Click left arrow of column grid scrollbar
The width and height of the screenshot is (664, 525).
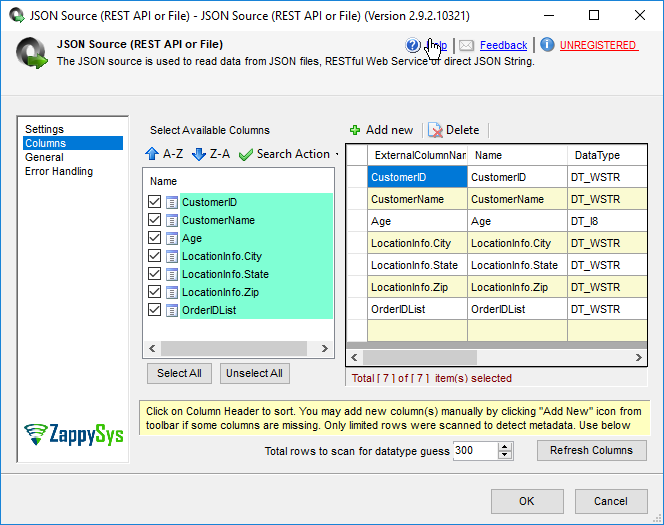354,357
